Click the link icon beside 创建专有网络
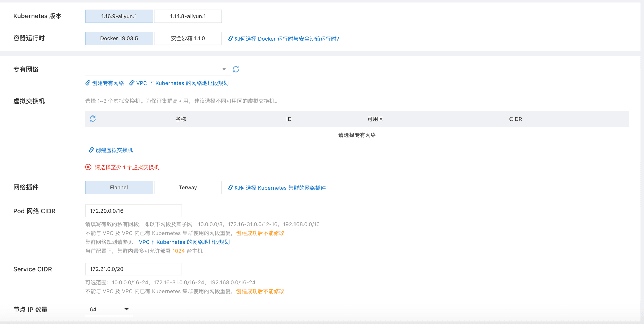The width and height of the screenshot is (644, 324). coord(88,83)
